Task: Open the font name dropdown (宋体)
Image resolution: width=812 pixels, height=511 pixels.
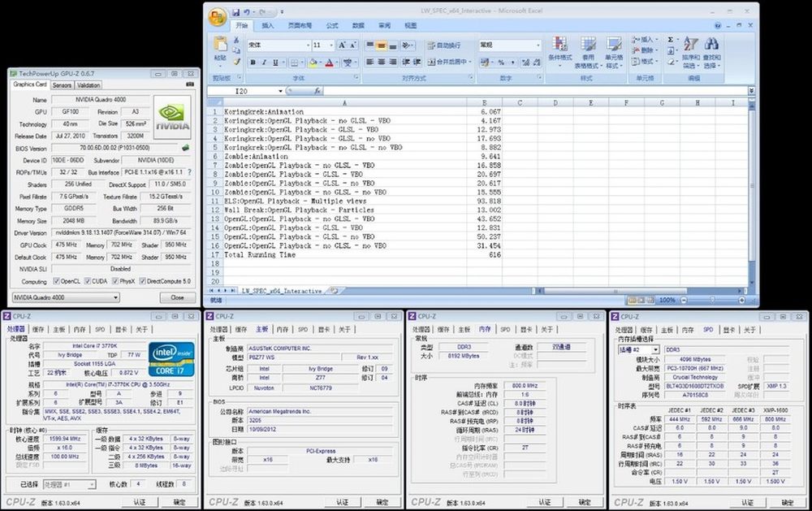Action: (308, 45)
